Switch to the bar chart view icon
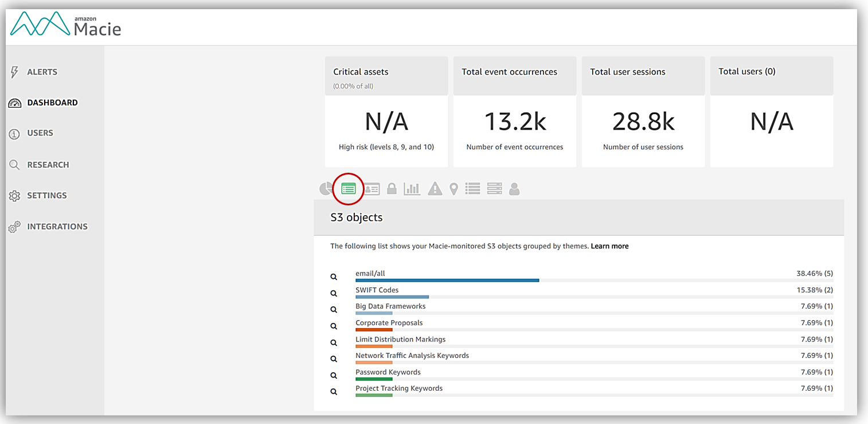Image resolution: width=868 pixels, height=424 pixels. (412, 189)
